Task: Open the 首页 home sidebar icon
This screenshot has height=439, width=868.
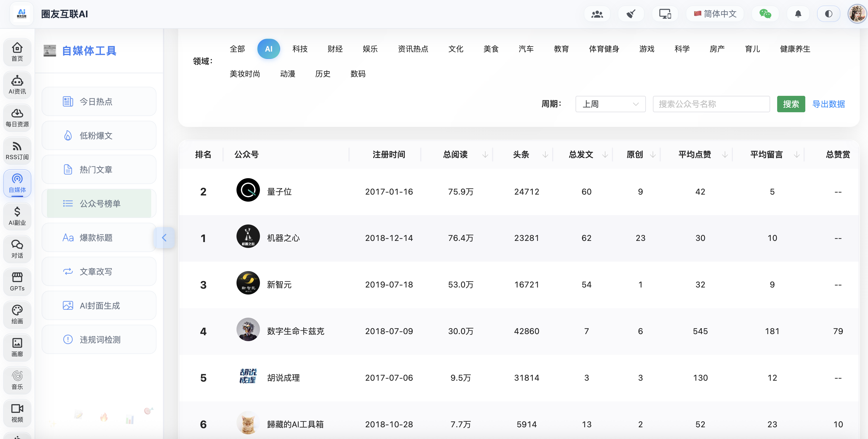Action: click(x=17, y=52)
